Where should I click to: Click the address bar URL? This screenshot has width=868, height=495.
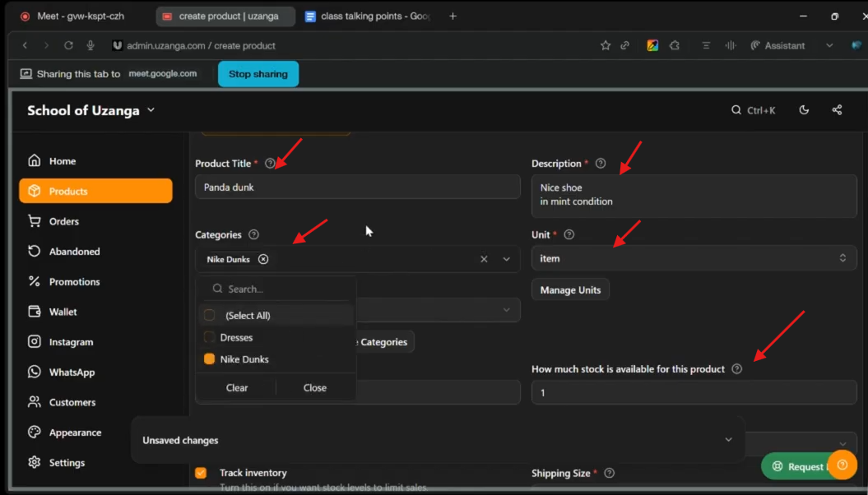click(x=201, y=45)
